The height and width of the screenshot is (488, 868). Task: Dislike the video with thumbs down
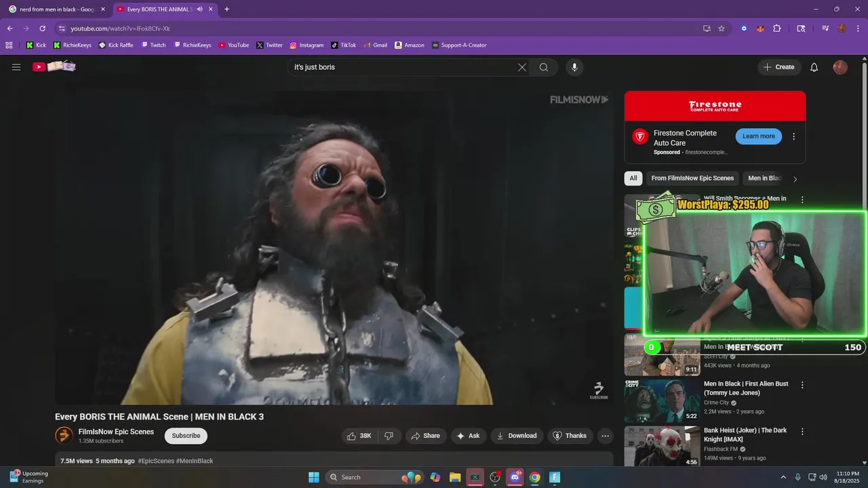click(389, 436)
